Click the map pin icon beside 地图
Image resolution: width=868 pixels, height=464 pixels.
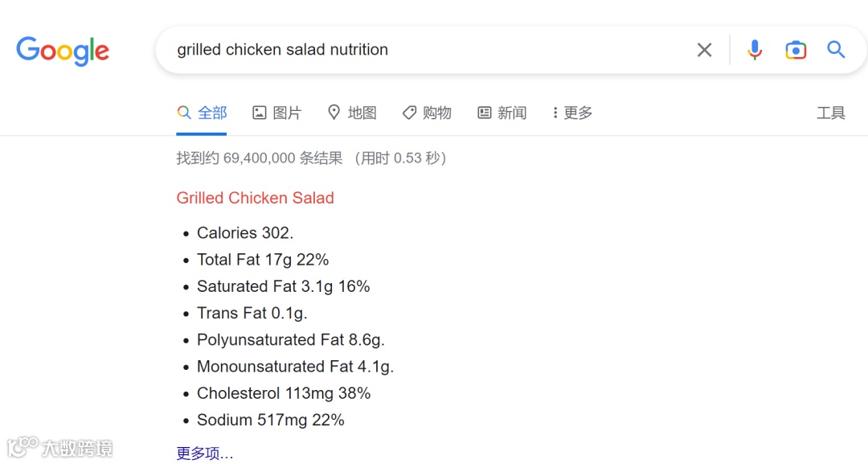point(334,113)
